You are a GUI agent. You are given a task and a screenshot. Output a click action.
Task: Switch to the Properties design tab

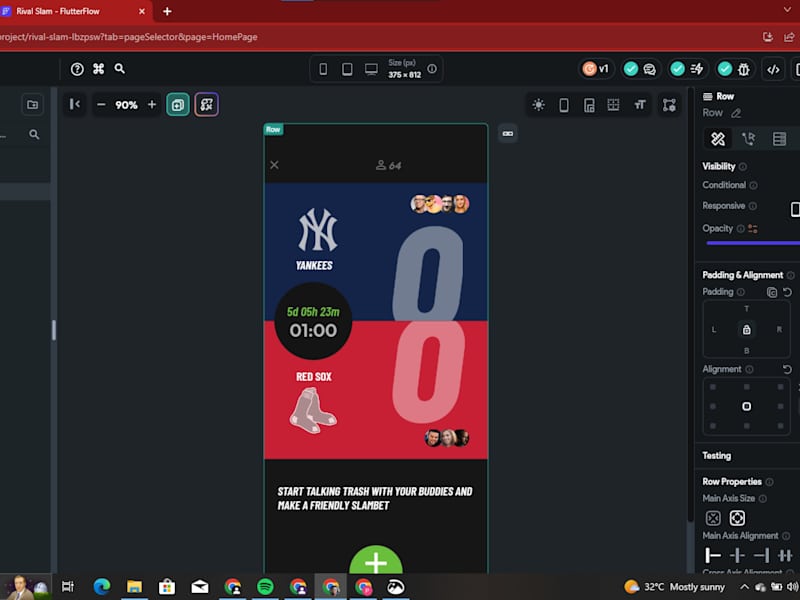pos(718,139)
